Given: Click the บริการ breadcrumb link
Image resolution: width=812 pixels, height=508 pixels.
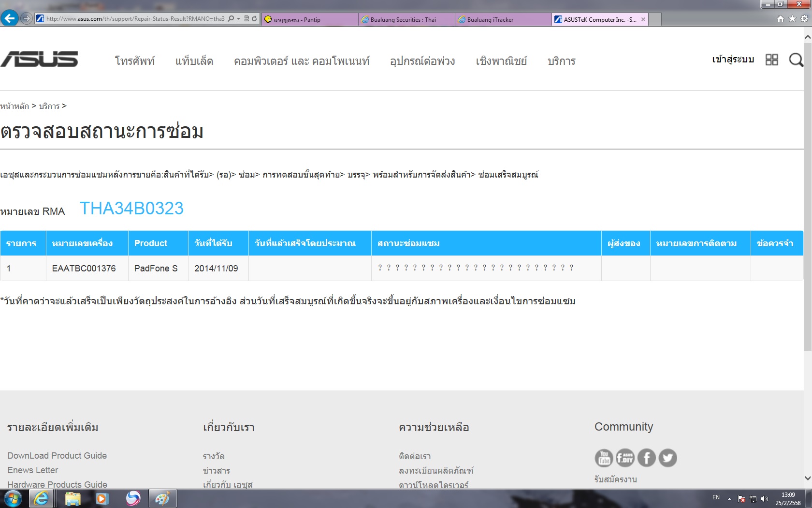Looking at the screenshot, I should [49, 106].
